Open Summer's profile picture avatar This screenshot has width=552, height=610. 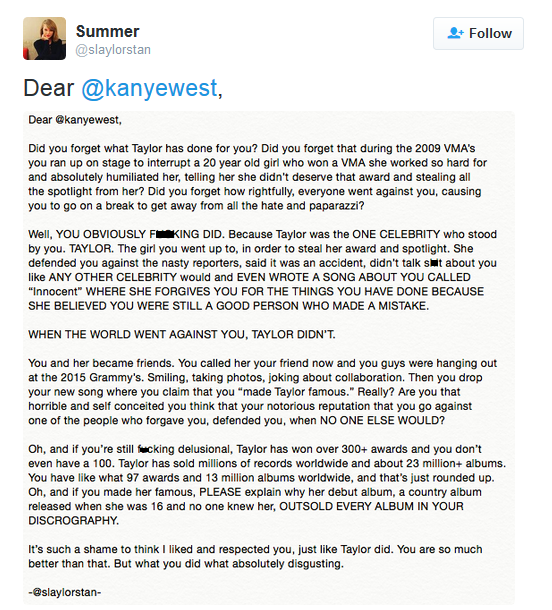(44, 39)
